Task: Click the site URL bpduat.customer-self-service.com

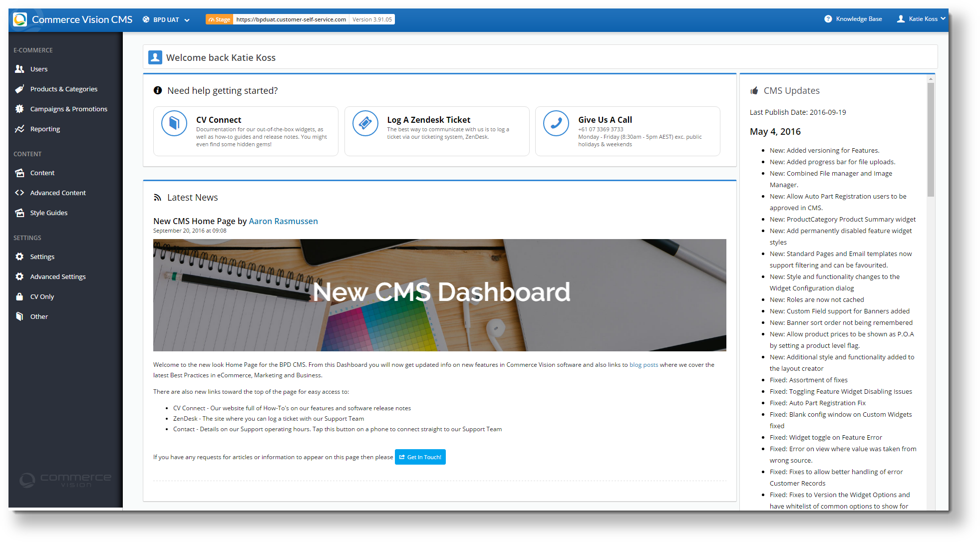Action: [291, 19]
